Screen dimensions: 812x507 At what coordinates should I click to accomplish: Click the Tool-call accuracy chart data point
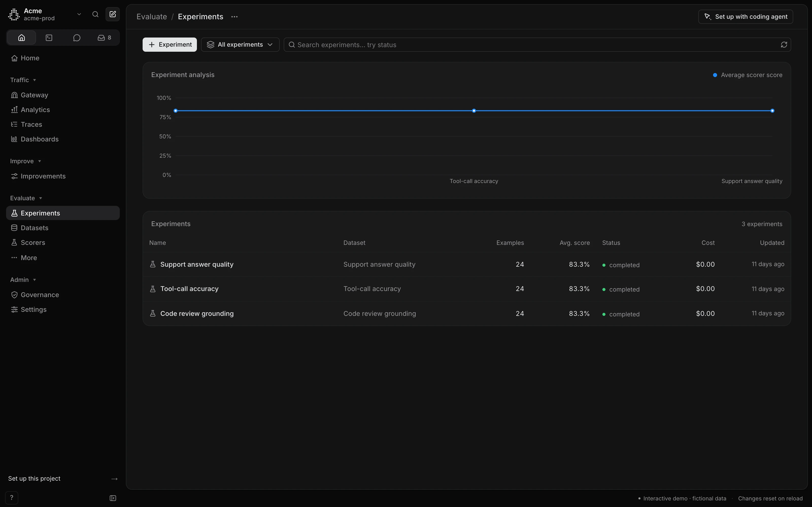tap(474, 111)
